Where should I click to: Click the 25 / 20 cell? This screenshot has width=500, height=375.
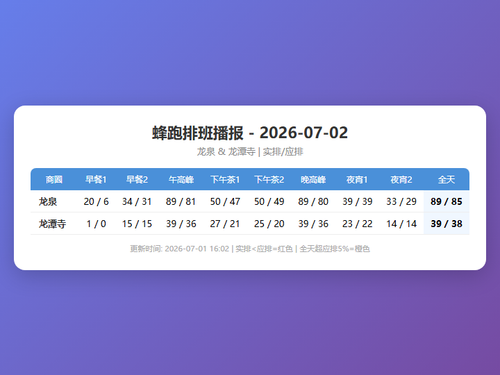[x=269, y=224]
